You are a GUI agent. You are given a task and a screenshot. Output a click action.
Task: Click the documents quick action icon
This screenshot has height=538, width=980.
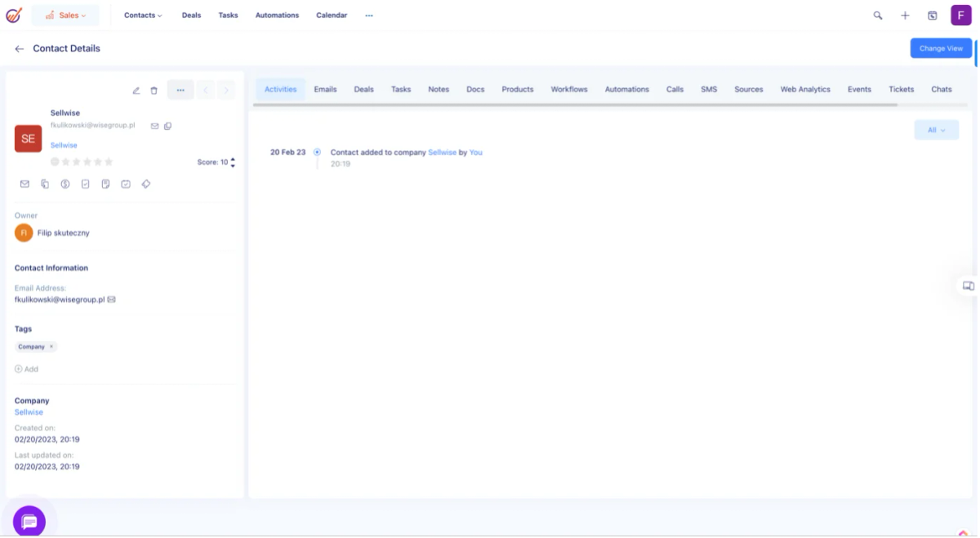tap(45, 185)
